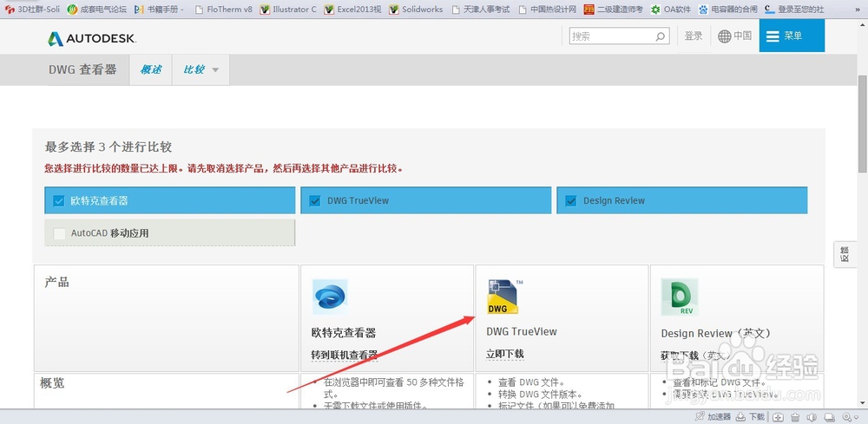This screenshot has width=868, height=424.
Task: Open the 二级建造师考 bookmark
Action: pyautogui.click(x=614, y=9)
